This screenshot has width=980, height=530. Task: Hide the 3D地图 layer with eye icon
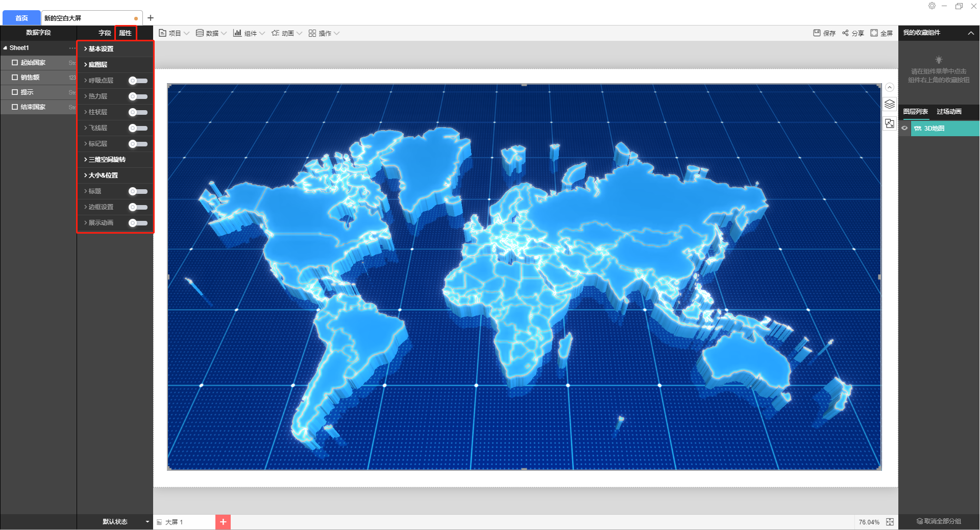pyautogui.click(x=904, y=129)
